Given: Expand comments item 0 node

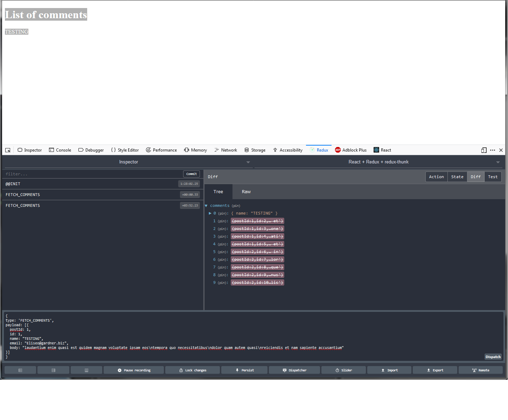Looking at the screenshot, I should tap(210, 213).
